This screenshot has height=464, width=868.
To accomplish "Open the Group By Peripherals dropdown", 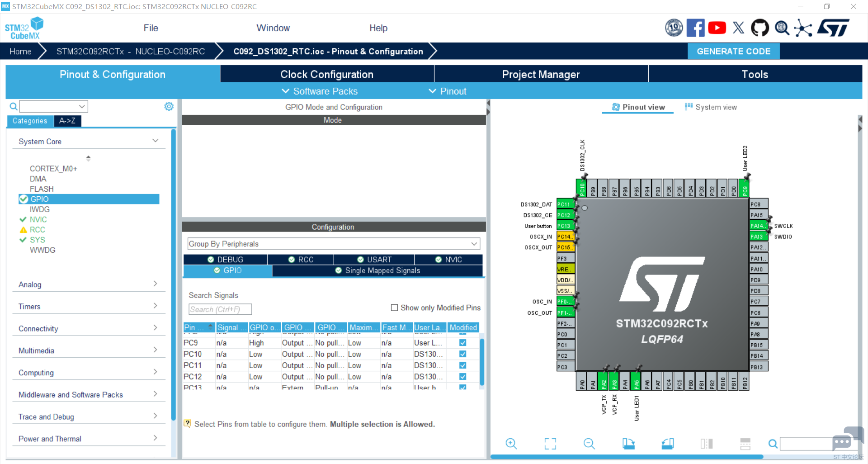I will tap(334, 244).
